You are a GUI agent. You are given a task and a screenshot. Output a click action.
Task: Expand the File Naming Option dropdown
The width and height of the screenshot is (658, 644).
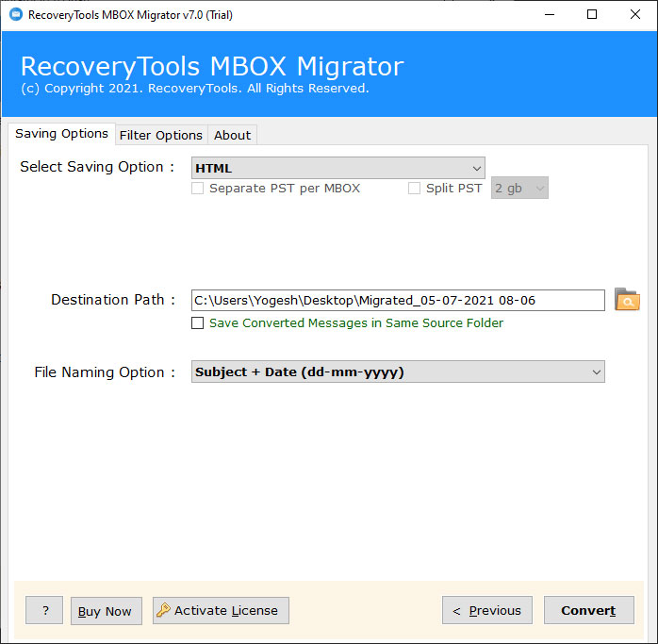398,372
